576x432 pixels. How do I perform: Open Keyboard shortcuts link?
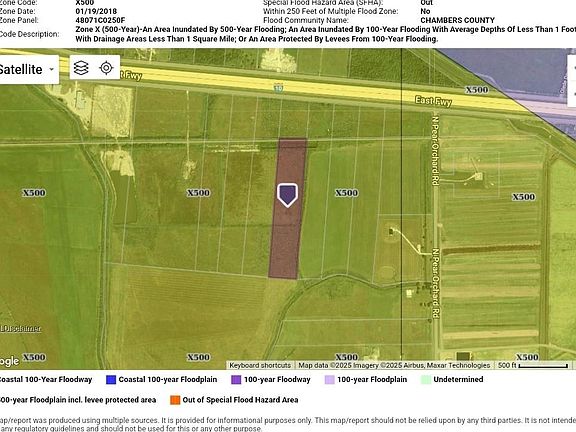click(x=260, y=365)
